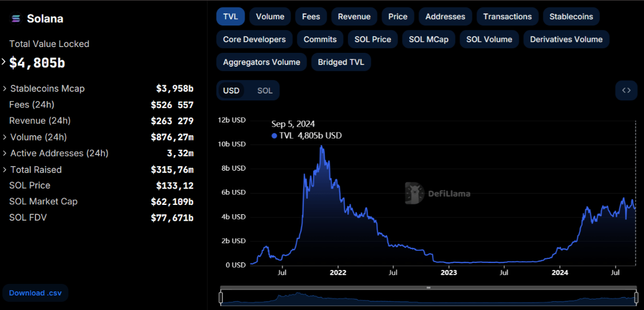Screen dimensions: 644x310
Task: Enable the Commits metric
Action: tap(320, 39)
